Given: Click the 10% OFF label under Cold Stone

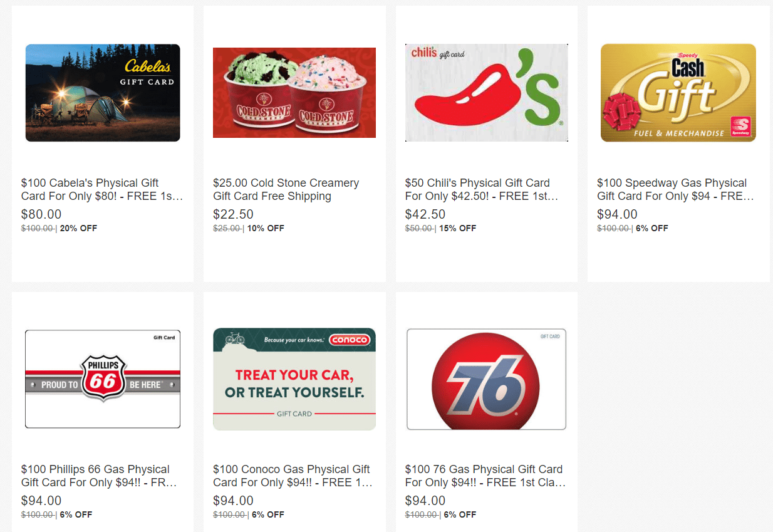Looking at the screenshot, I should tap(266, 228).
